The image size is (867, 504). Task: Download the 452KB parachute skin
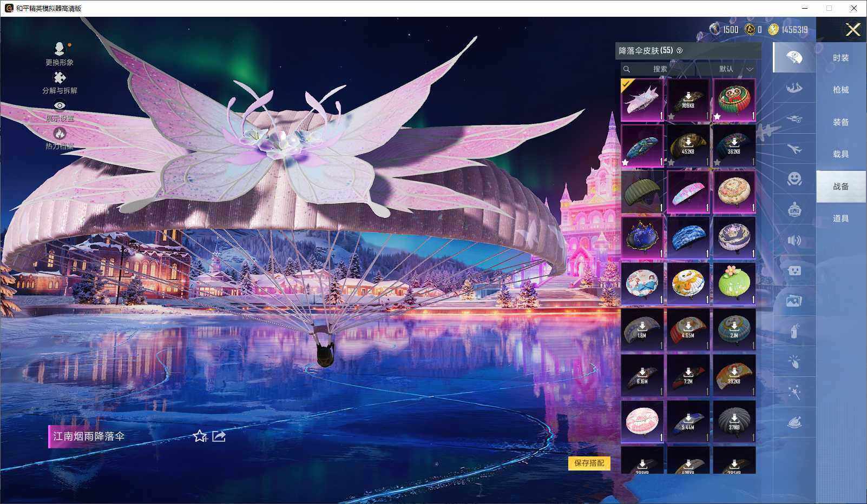click(688, 146)
